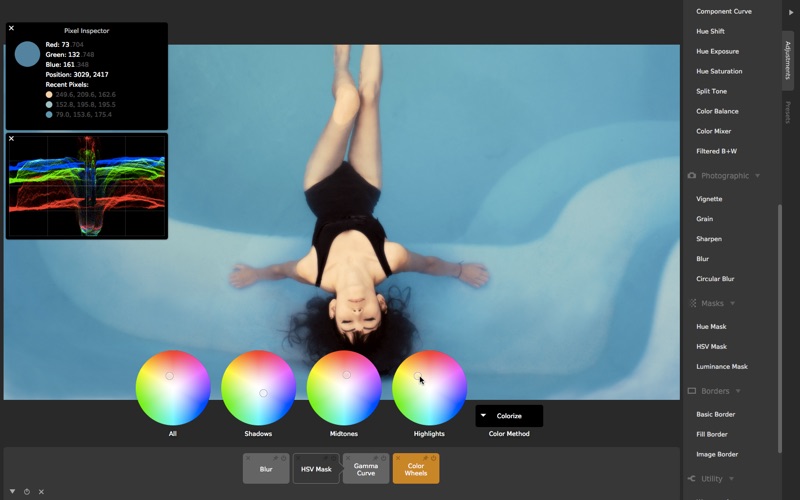Close the Pixel Inspector panel
Screen dimensions: 800x500
(x=12, y=29)
